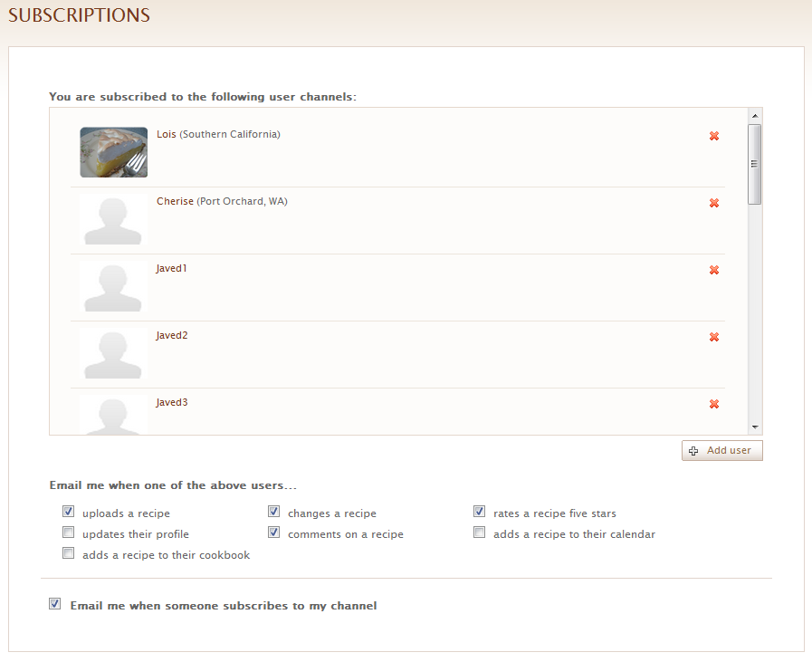Open Lois user profile link
812x662 pixels.
tap(166, 134)
